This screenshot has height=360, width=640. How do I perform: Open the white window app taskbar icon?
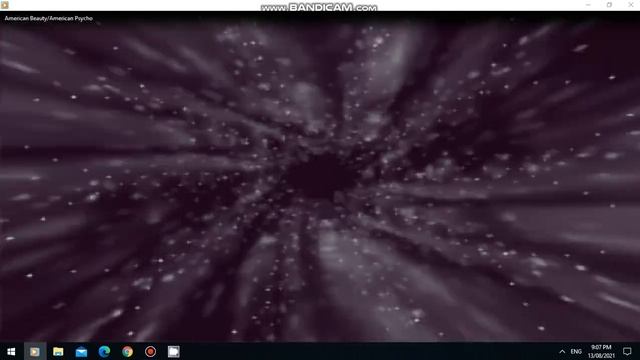(173, 351)
